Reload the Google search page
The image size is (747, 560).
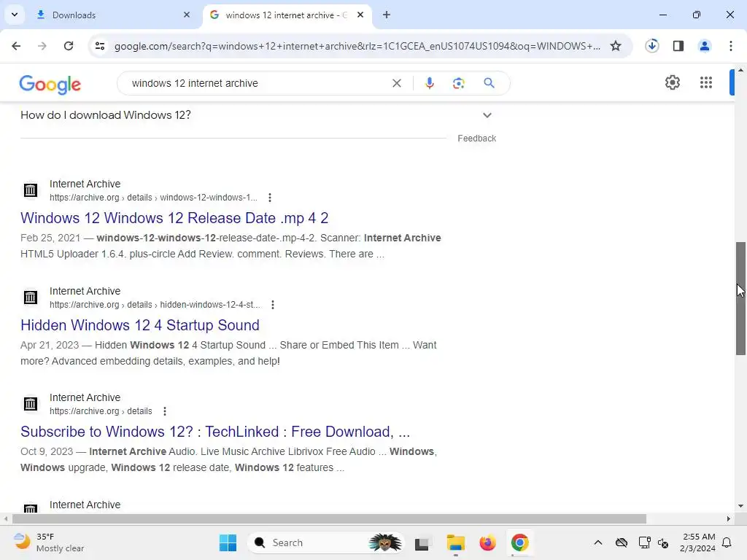69,46
